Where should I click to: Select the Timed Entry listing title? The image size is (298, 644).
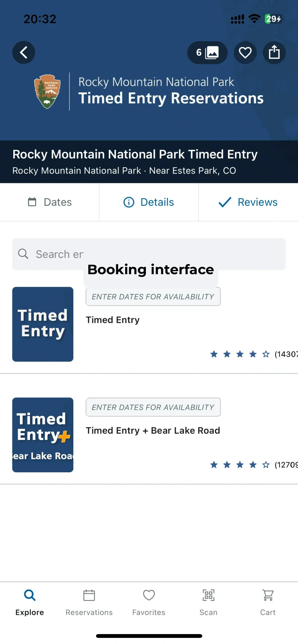coord(113,320)
